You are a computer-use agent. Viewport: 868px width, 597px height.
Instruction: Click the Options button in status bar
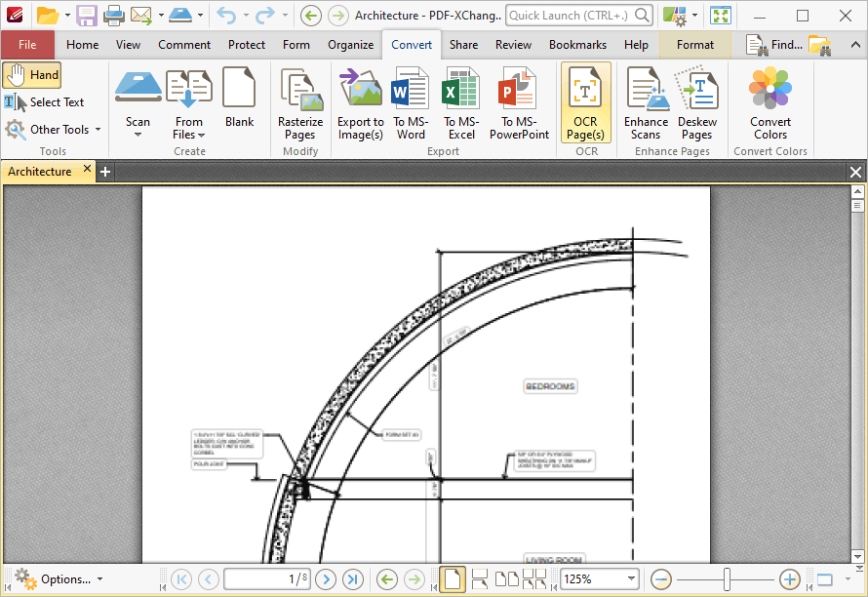click(x=58, y=579)
